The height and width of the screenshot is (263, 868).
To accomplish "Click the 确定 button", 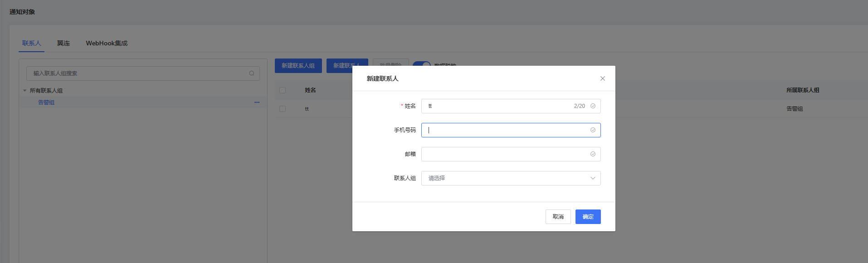I will 588,217.
